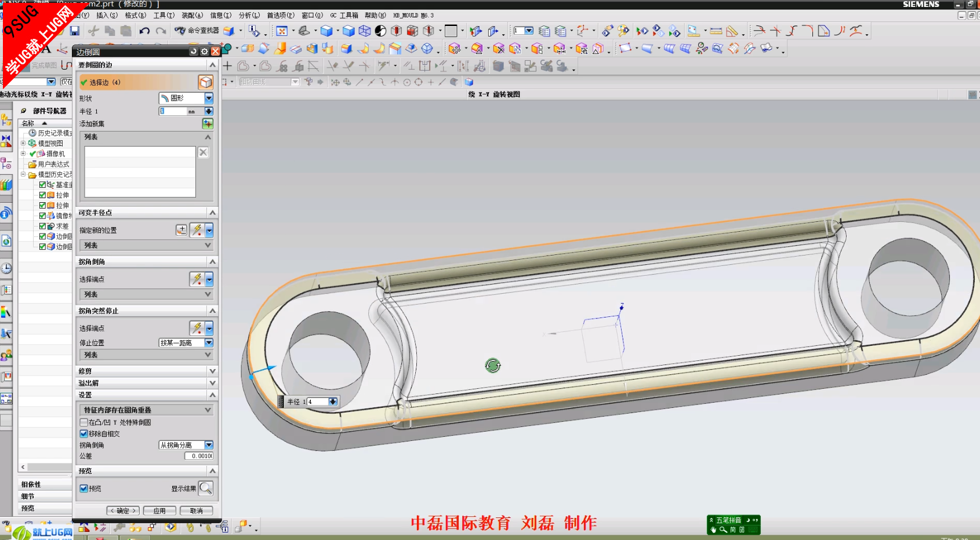The image size is (980, 540).
Task: Click the black-white half-circle display icon
Action: (380, 31)
